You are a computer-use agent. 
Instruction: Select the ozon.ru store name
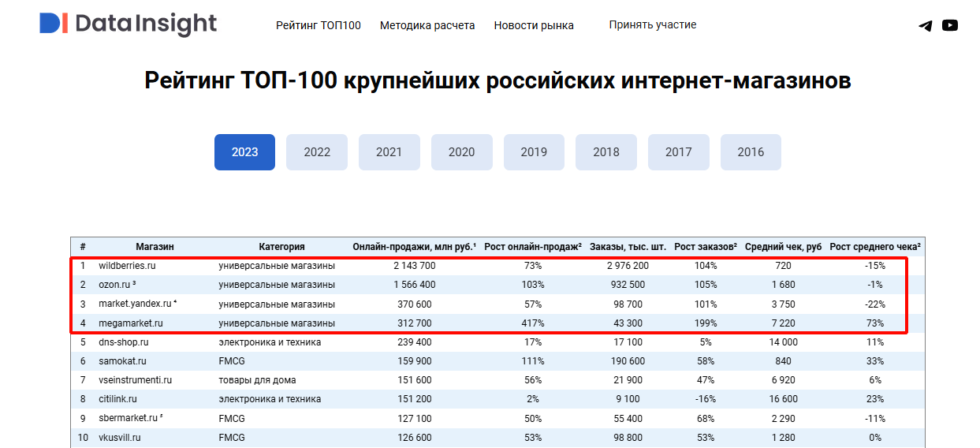point(117,285)
